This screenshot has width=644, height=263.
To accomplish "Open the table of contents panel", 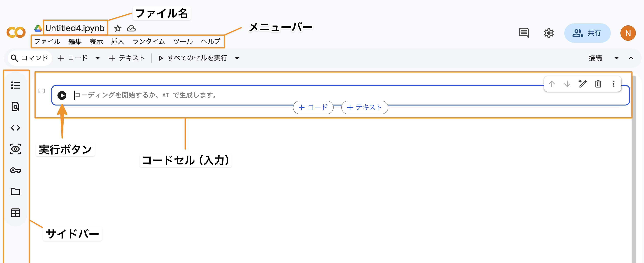I will click(16, 85).
